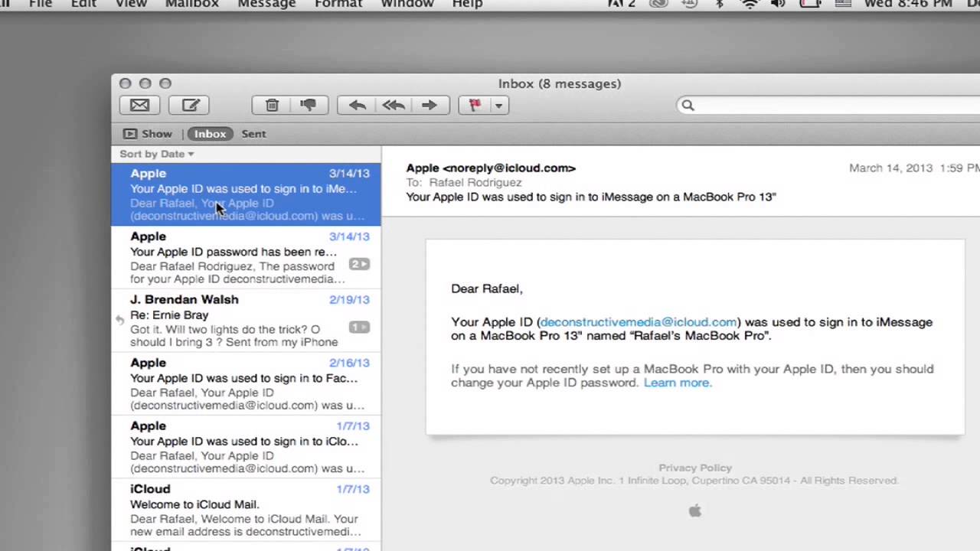Click the clock showing Wed 8:46 PM
The width and height of the screenshot is (980, 551).
pos(908,4)
